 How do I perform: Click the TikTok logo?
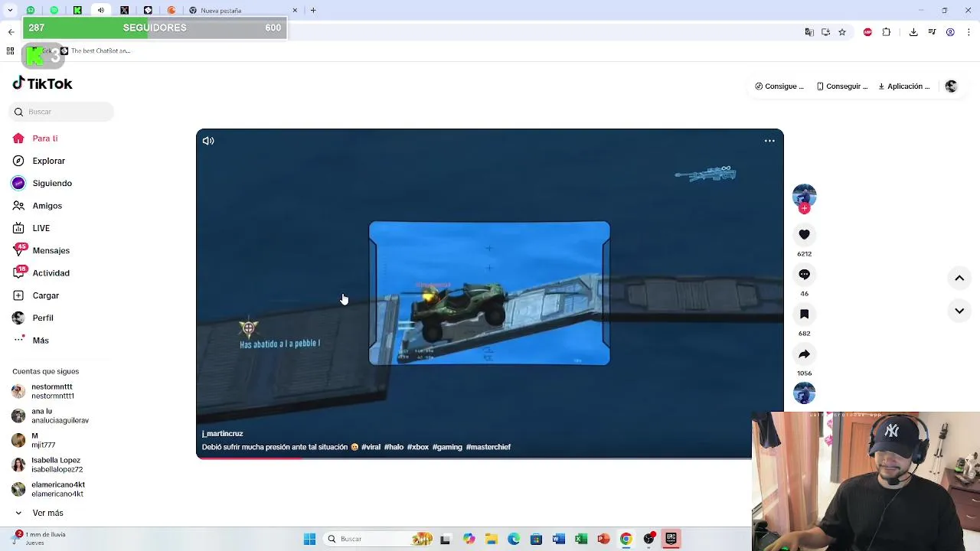coord(42,83)
